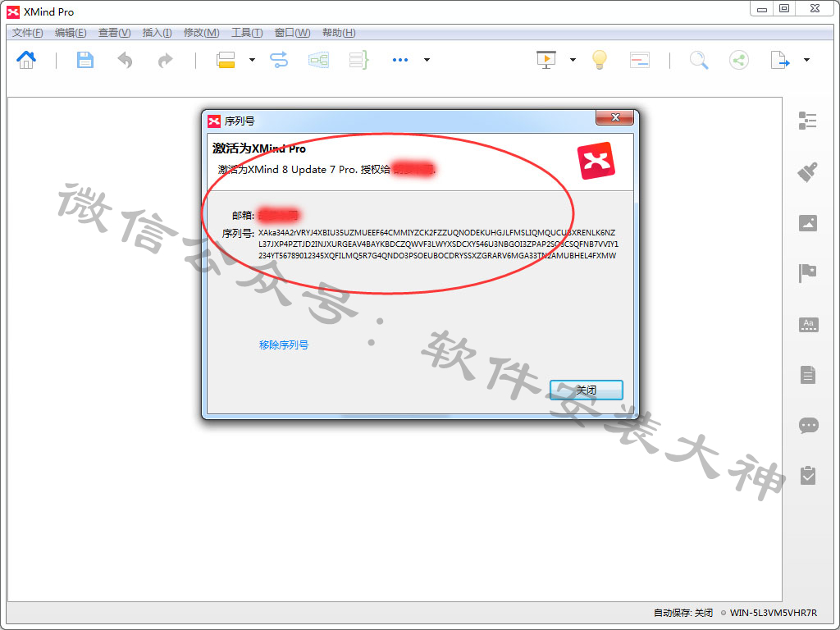Click the serial number text block
840x630 pixels.
click(438, 244)
